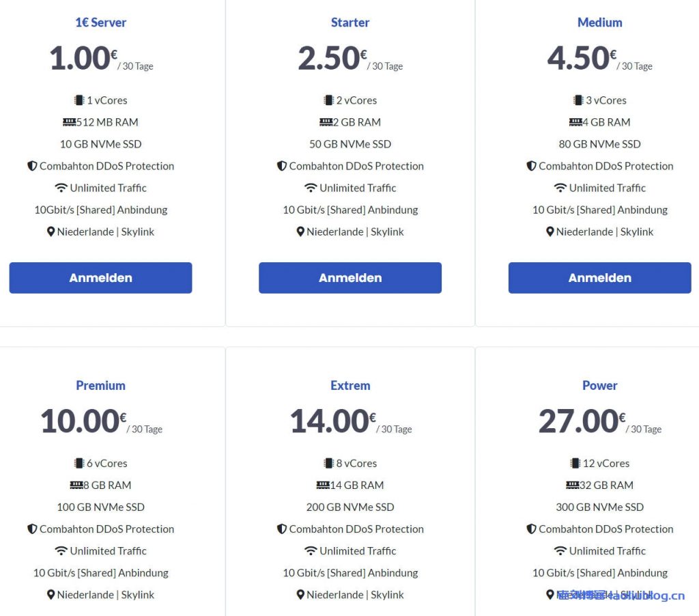Viewport: 699px width, 616px height.
Task: Click Anmelden button under Starter plan
Action: pyautogui.click(x=349, y=277)
